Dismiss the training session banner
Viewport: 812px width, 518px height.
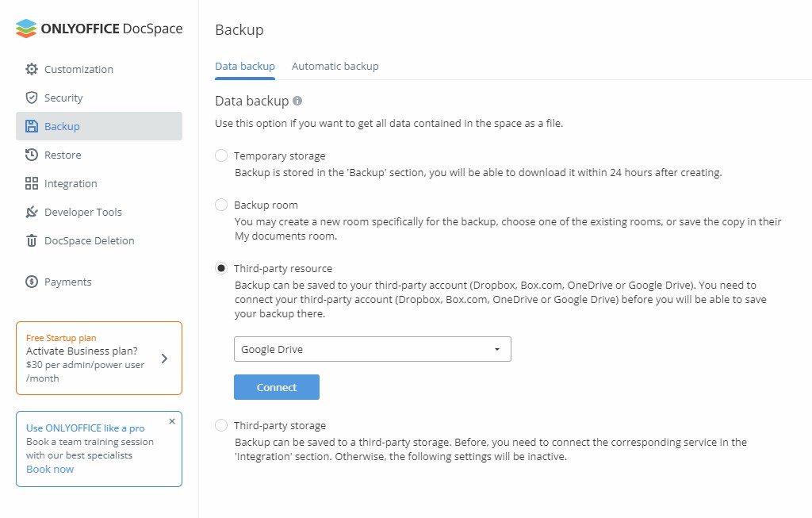[171, 421]
